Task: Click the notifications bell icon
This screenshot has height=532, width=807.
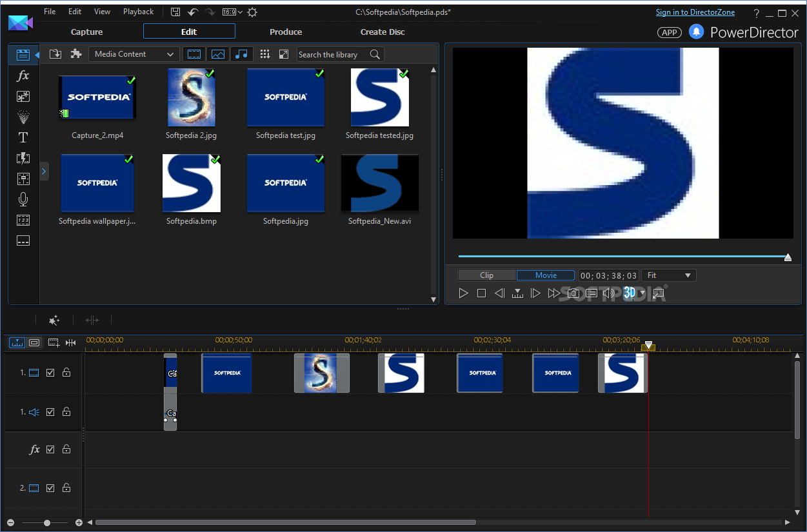Action: tap(696, 32)
